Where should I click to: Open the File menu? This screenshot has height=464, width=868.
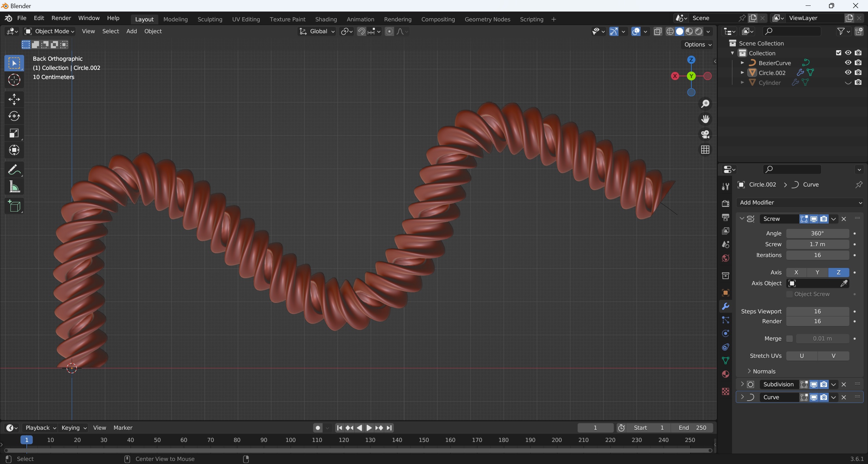[x=22, y=18]
